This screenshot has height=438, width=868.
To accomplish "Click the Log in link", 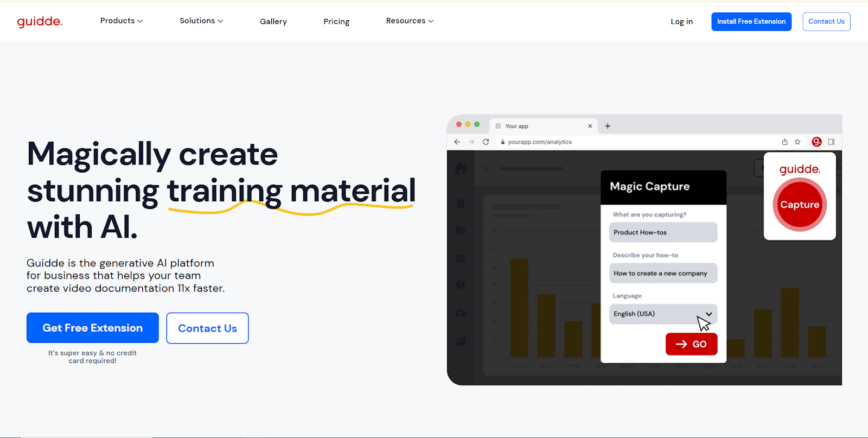I will tap(681, 22).
